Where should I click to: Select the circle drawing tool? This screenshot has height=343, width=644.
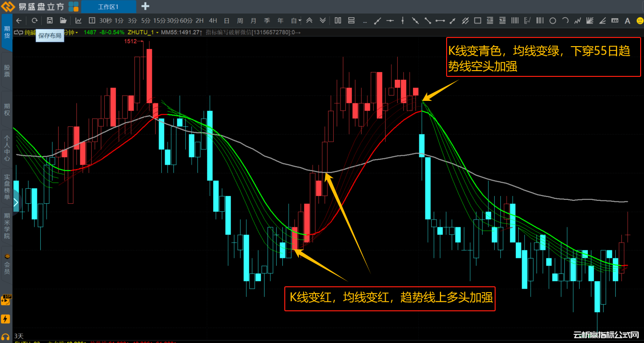[553, 21]
